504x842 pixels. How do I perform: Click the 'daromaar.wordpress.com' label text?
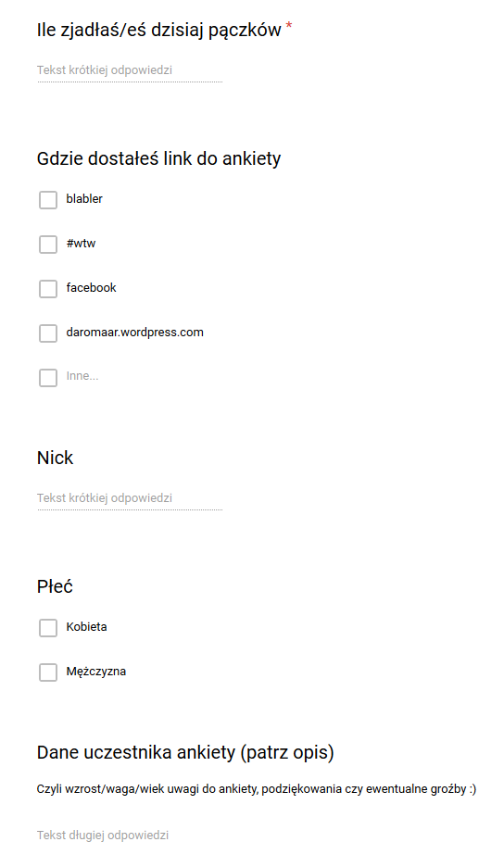coord(135,333)
